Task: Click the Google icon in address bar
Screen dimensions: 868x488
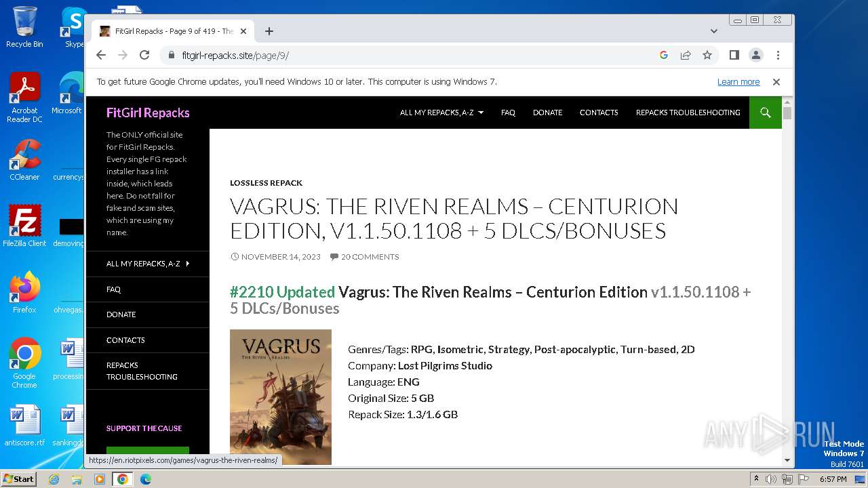Action: (x=664, y=55)
